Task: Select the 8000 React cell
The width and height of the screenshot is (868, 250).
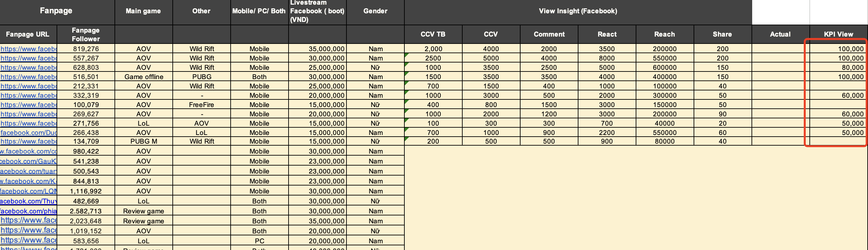Action: click(607, 58)
